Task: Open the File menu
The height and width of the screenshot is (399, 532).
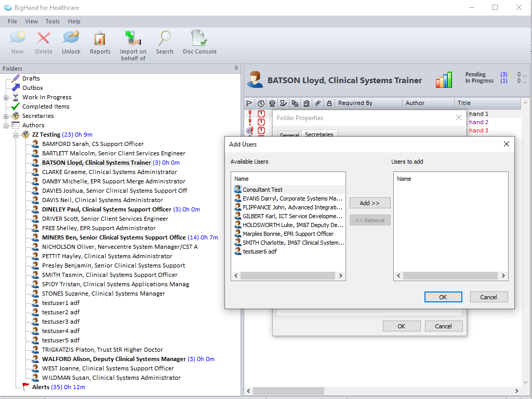Action: pos(12,21)
